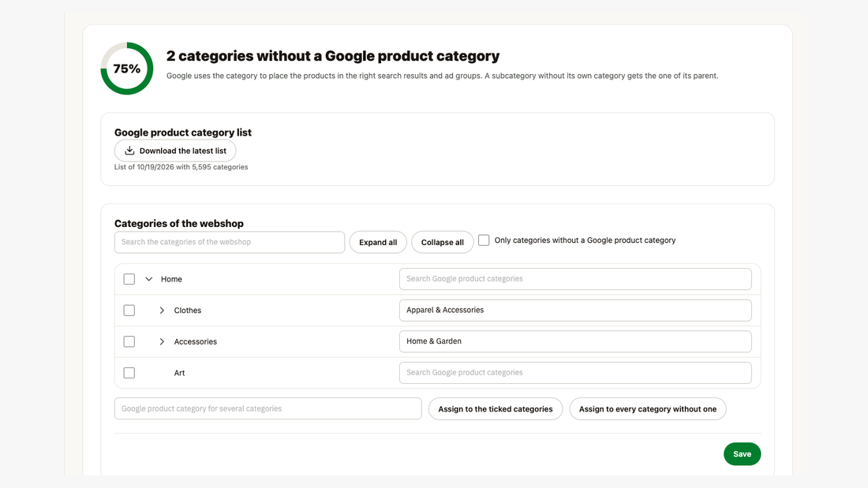Focus the webshop categories search field

[230, 242]
